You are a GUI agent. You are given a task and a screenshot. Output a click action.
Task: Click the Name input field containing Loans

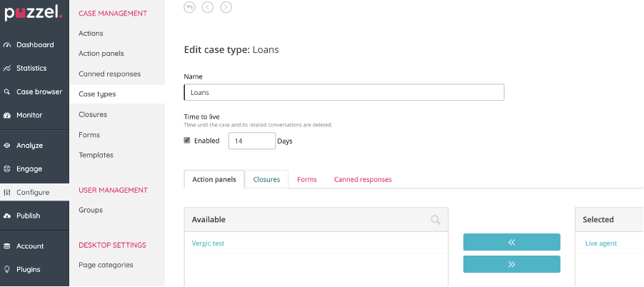click(343, 92)
